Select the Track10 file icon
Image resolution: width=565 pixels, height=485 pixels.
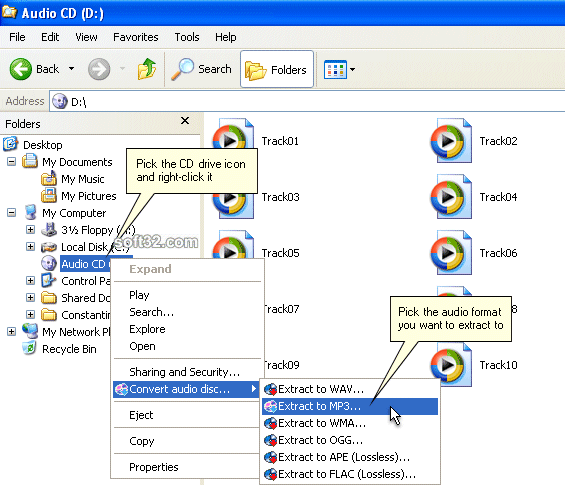[x=451, y=365]
